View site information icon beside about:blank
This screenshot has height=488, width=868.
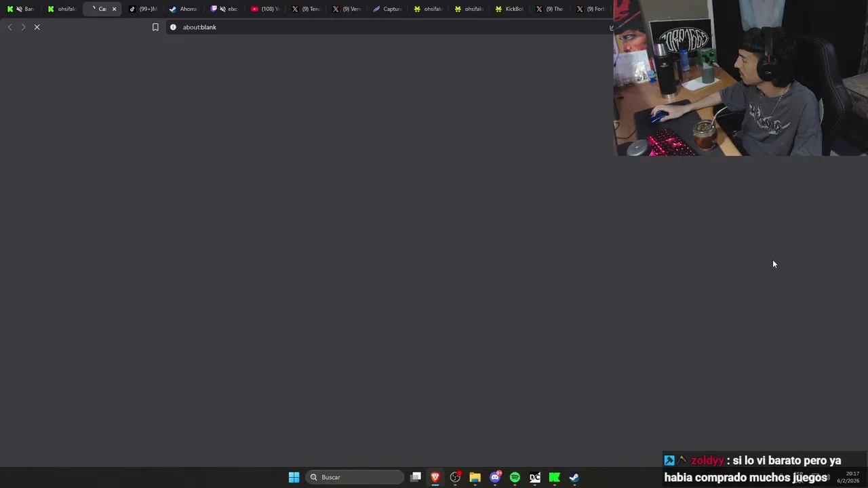(173, 27)
